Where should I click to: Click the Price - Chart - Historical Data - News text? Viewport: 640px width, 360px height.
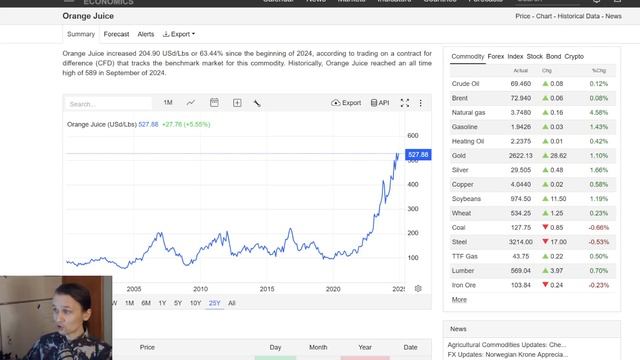tap(568, 16)
